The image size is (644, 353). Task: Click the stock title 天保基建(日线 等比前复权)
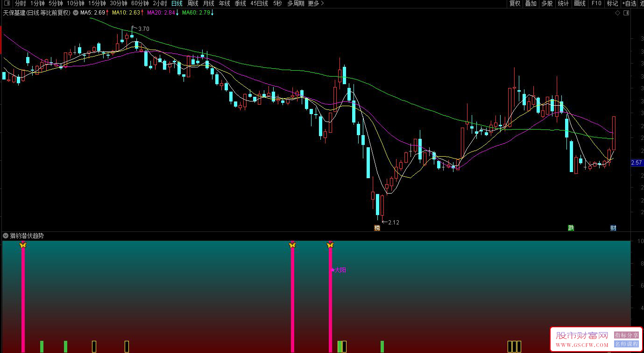[36, 13]
